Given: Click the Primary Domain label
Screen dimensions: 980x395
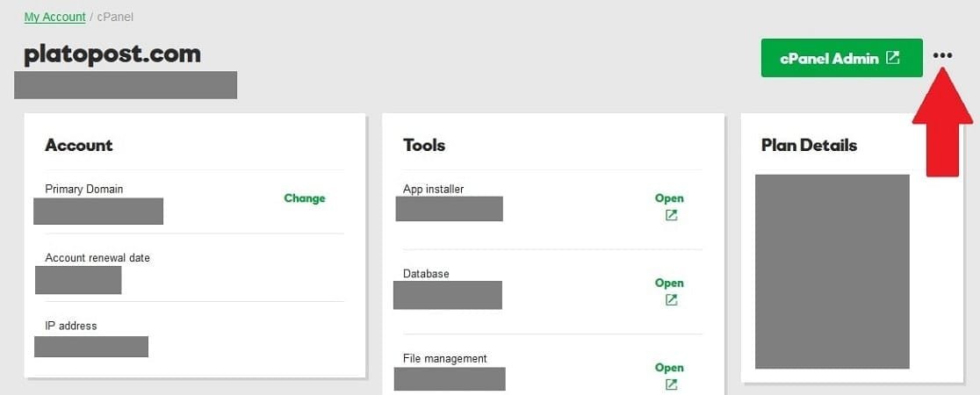Looking at the screenshot, I should (x=84, y=189).
